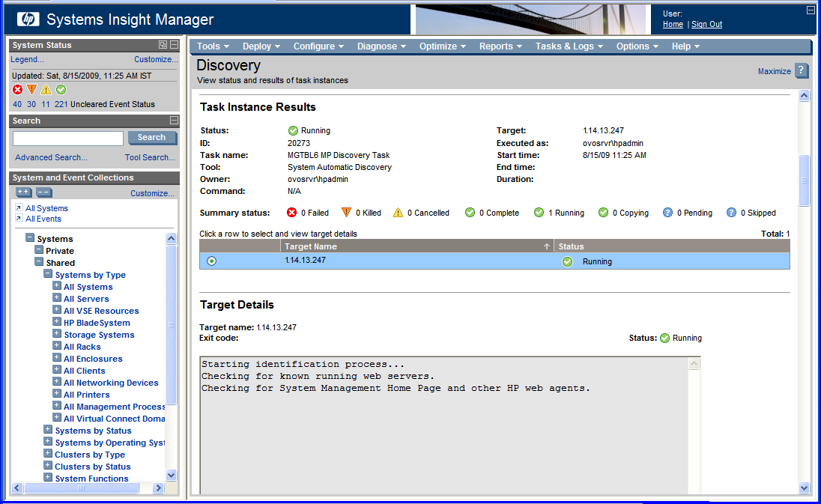
Task: Open the Optimize menu
Action: tap(443, 46)
